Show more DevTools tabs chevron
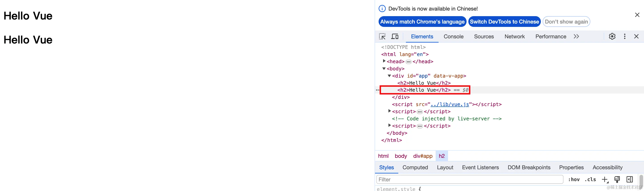Viewport: 644px width, 191px height. click(x=576, y=37)
